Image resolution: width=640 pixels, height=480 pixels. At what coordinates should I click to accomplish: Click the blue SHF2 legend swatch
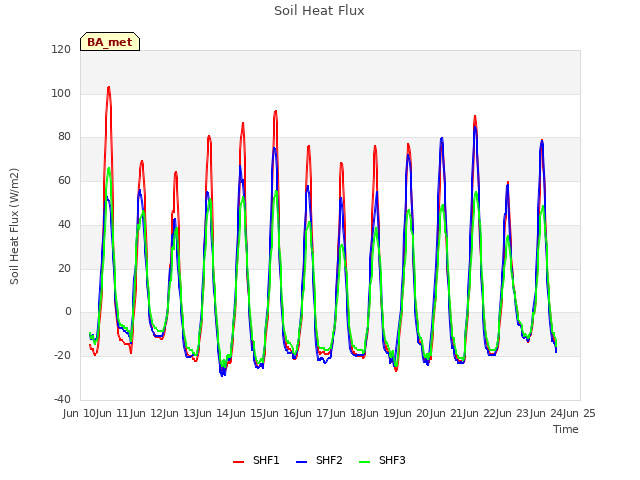[x=301, y=462]
